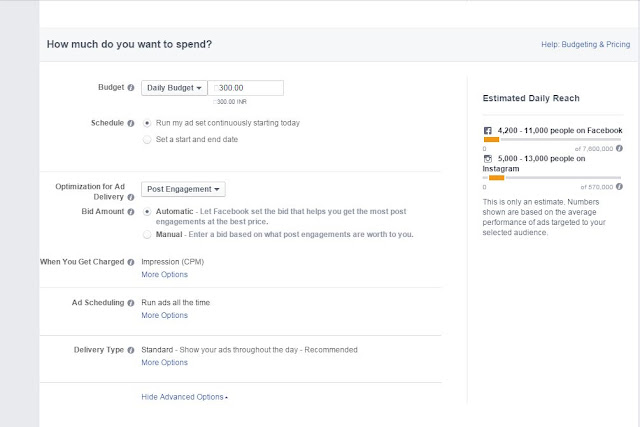640x427 pixels.
Task: Select the Automatic bid amount option
Action: click(148, 212)
